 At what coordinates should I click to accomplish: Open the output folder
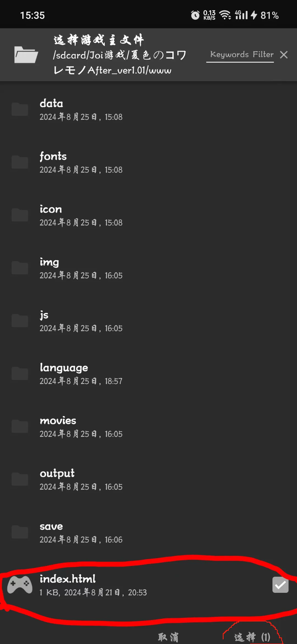coord(57,474)
